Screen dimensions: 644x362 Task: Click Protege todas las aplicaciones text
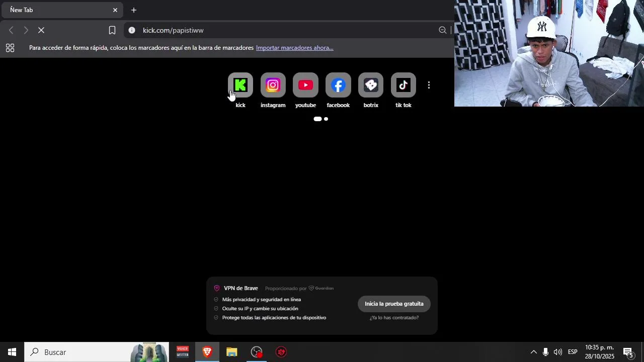coord(274,318)
